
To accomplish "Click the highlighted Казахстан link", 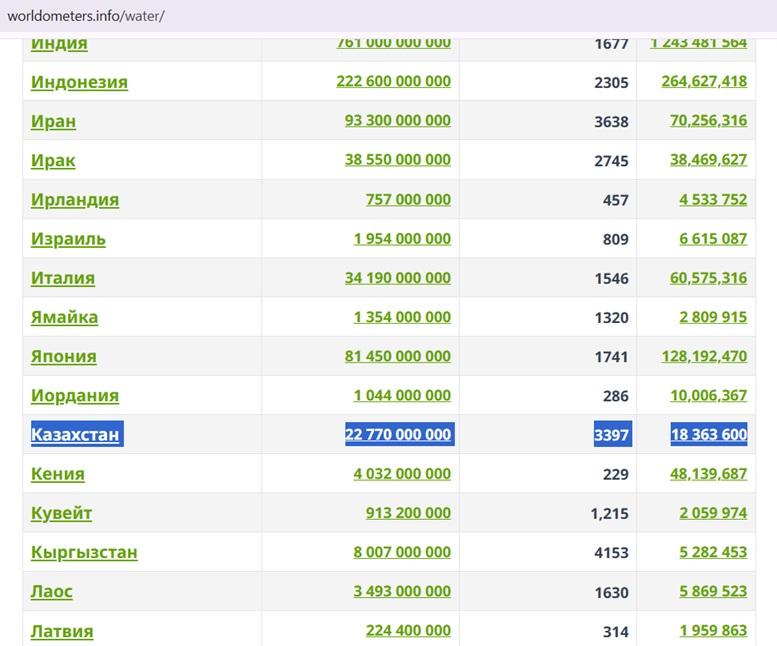I will pos(75,434).
